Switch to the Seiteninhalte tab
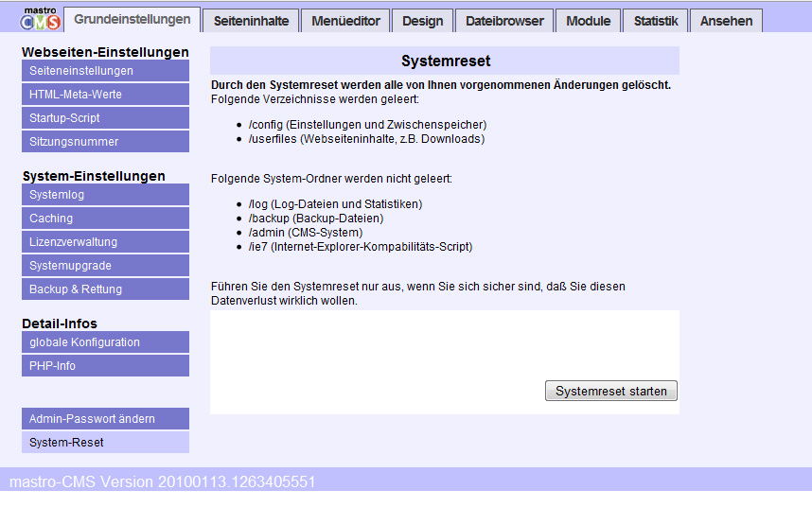The height and width of the screenshot is (525, 812). [x=251, y=21]
